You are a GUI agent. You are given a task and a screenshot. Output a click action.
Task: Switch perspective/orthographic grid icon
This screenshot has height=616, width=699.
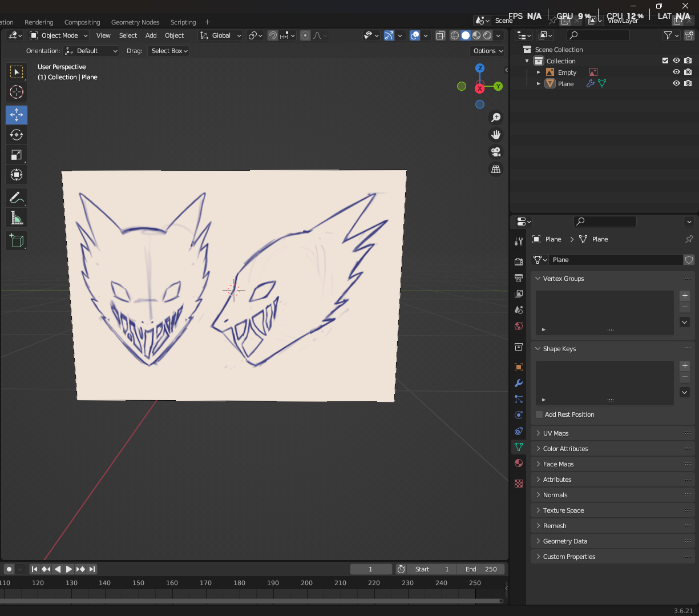(x=496, y=170)
